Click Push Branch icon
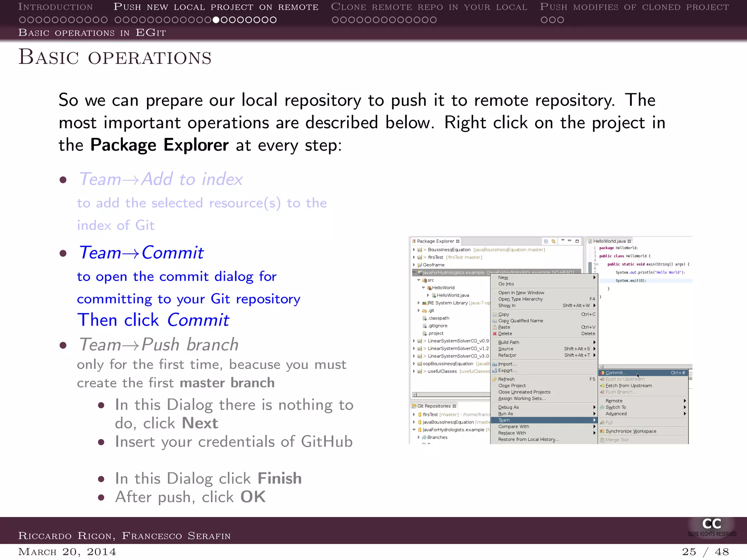Image resolution: width=747 pixels, height=560 pixels. tap(602, 392)
